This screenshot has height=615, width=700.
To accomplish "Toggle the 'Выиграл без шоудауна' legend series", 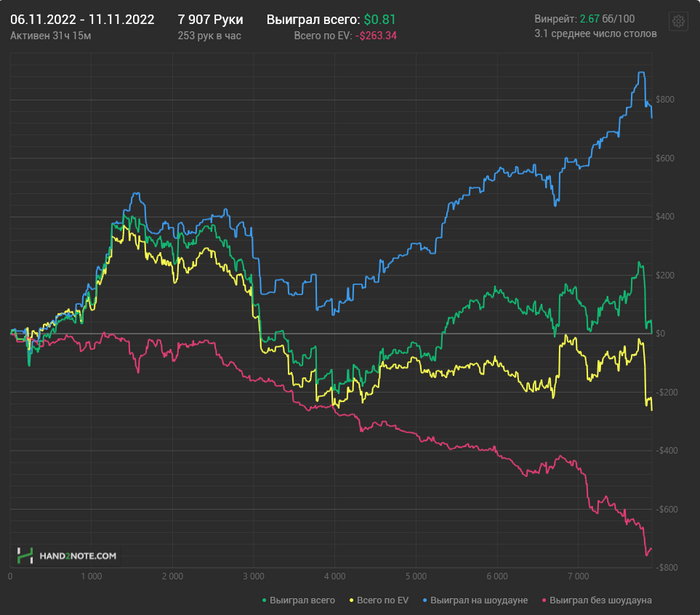I will click(x=596, y=600).
